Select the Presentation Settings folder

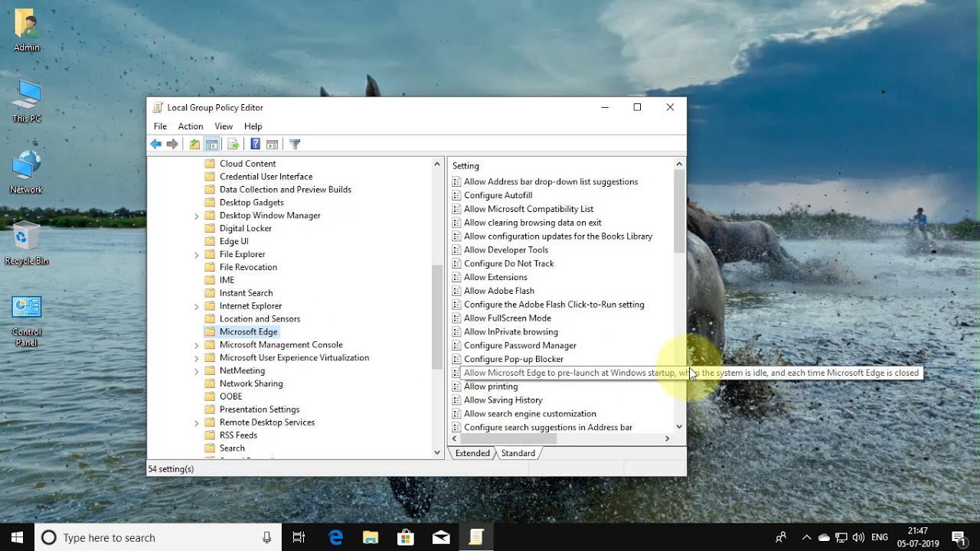tap(260, 409)
